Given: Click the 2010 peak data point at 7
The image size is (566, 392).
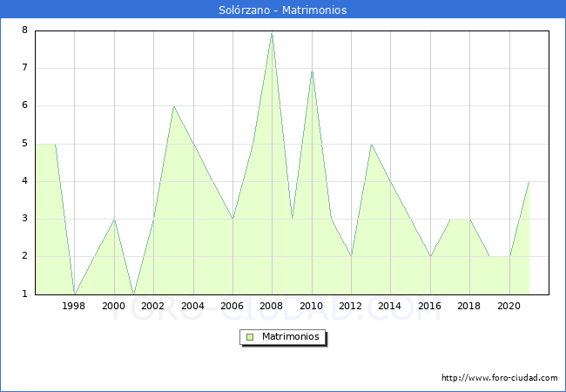Looking at the screenshot, I should [x=312, y=71].
